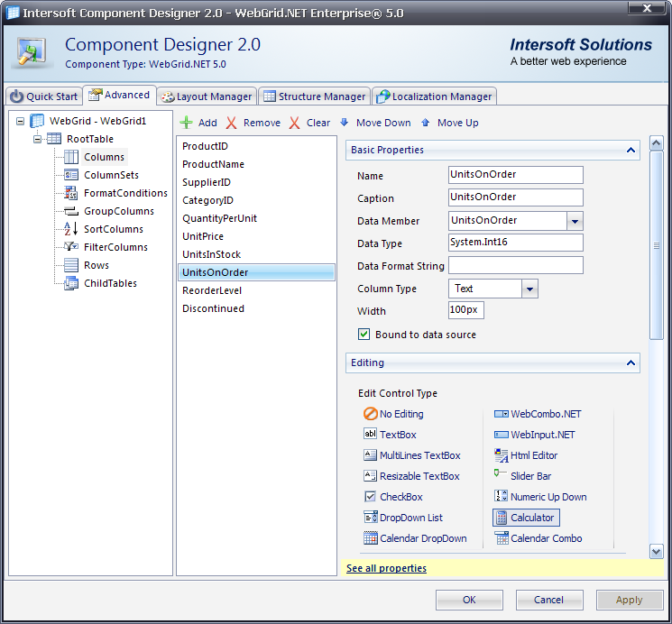Viewport: 672px width, 624px height.
Task: Select the ReorderLevel column in list
Action: pos(256,290)
